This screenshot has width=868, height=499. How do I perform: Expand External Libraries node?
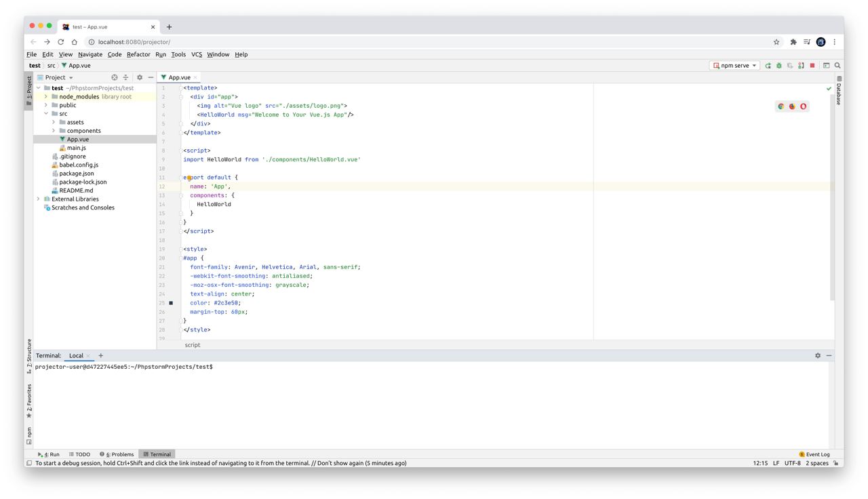[x=39, y=199]
